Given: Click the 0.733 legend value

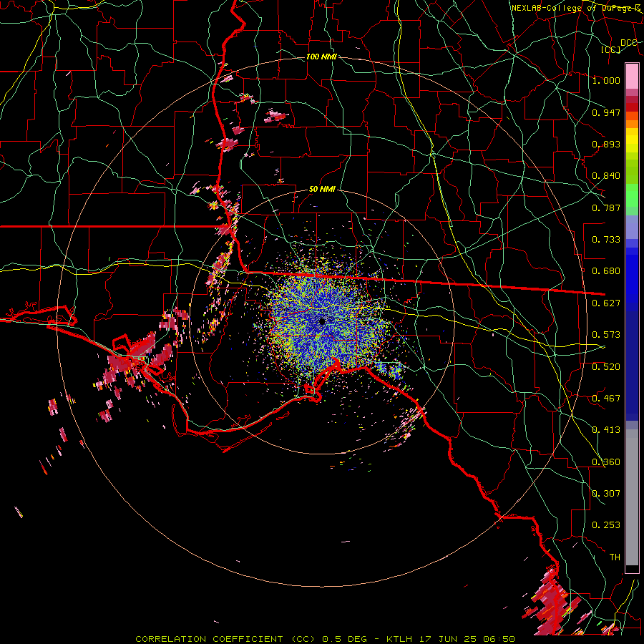Looking at the screenshot, I should (x=606, y=240).
